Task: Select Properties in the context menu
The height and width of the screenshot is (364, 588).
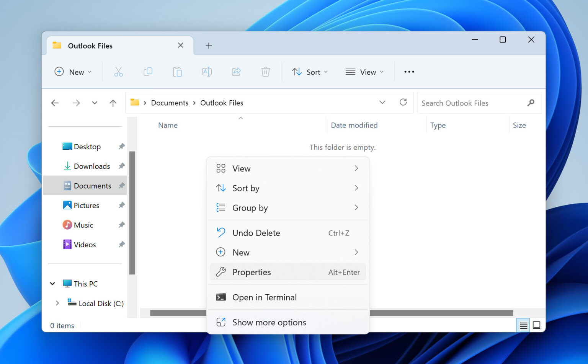Action: click(x=252, y=272)
